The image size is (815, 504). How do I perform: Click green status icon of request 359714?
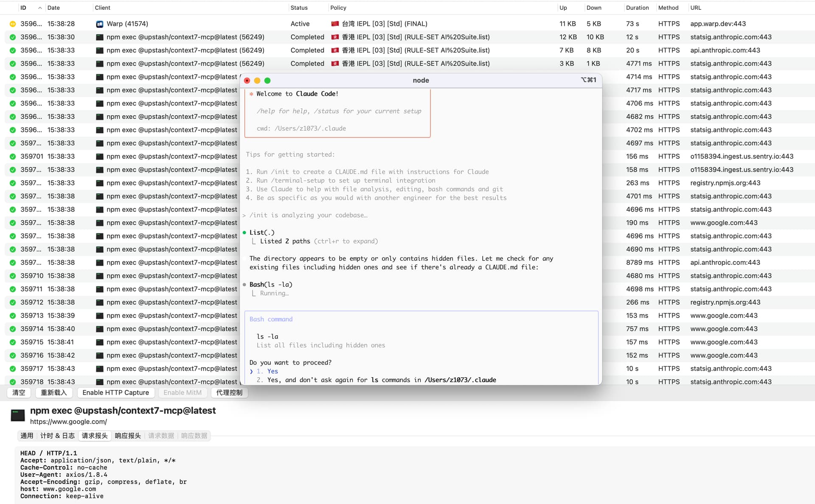coord(13,329)
